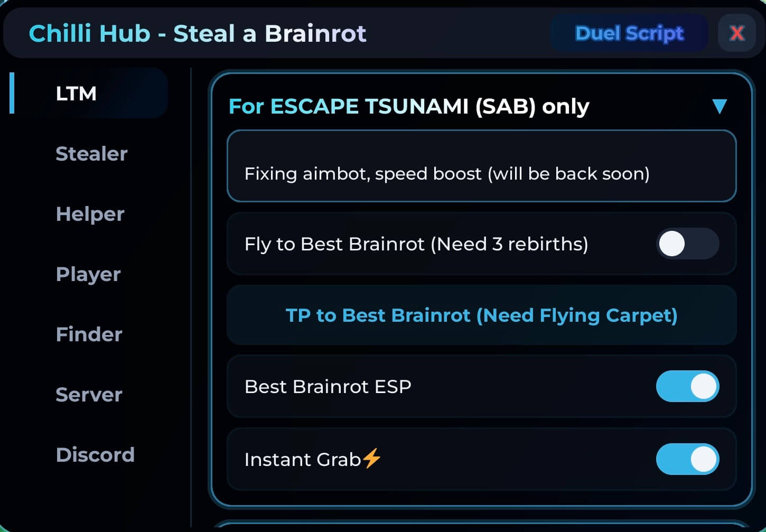
Task: Open the Finder sidebar tab
Action: (x=89, y=334)
